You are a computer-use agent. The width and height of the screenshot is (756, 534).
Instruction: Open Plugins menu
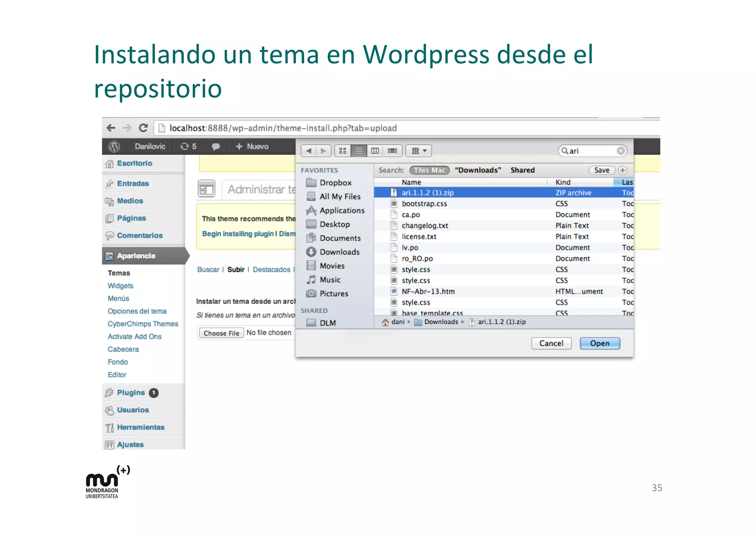click(x=144, y=393)
